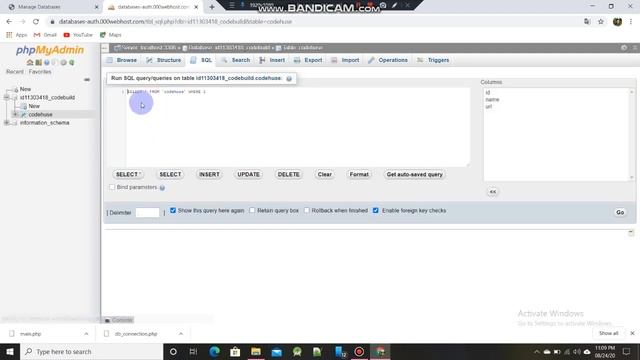Switch to the SQL tab
This screenshot has width=640, height=360.
click(201, 60)
